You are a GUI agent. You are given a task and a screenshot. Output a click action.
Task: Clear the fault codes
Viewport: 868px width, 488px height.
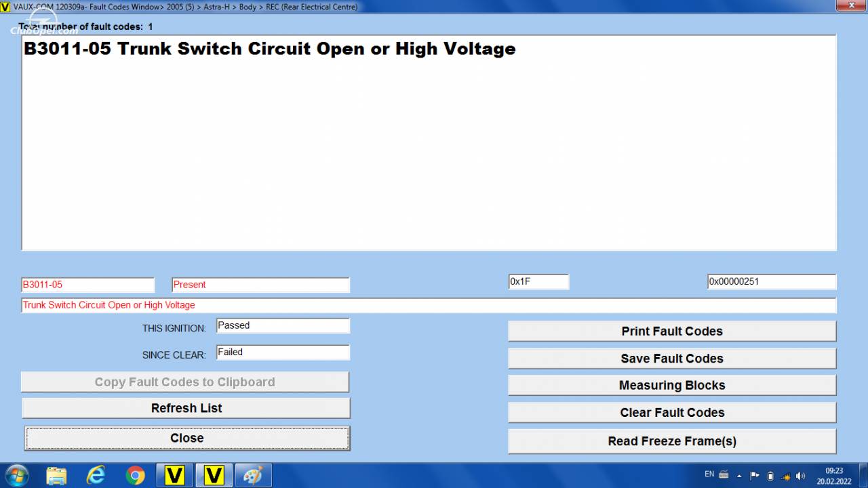672,412
